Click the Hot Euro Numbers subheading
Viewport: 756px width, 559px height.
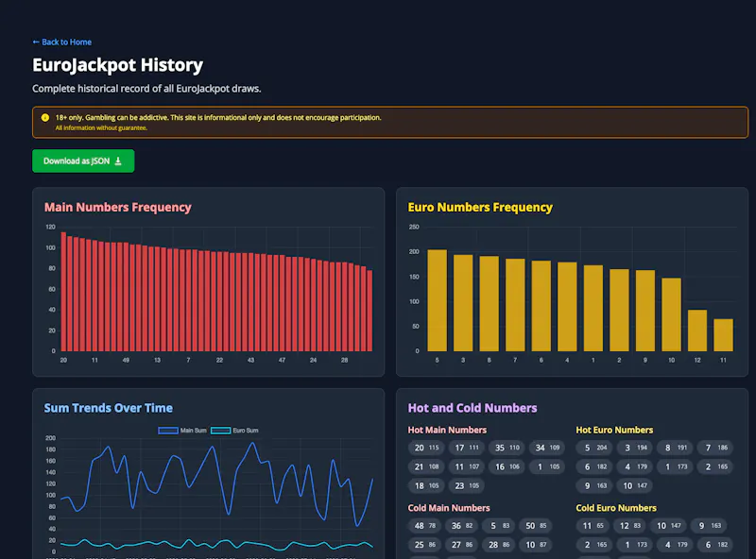click(x=614, y=430)
